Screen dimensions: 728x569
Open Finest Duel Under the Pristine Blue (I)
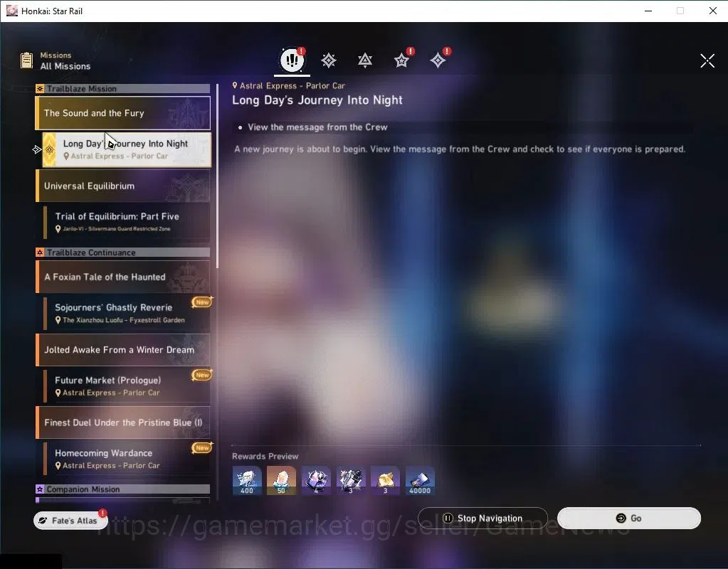[123, 422]
